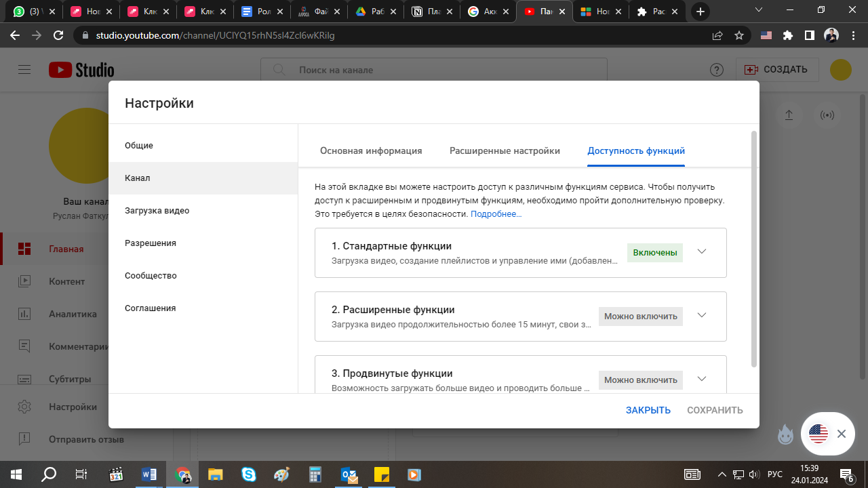
Task: Expand Расширенные функции section
Action: (x=702, y=316)
